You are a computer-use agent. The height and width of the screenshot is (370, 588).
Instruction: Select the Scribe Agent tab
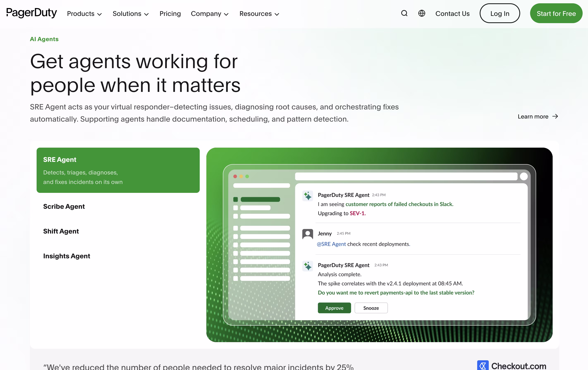point(64,206)
